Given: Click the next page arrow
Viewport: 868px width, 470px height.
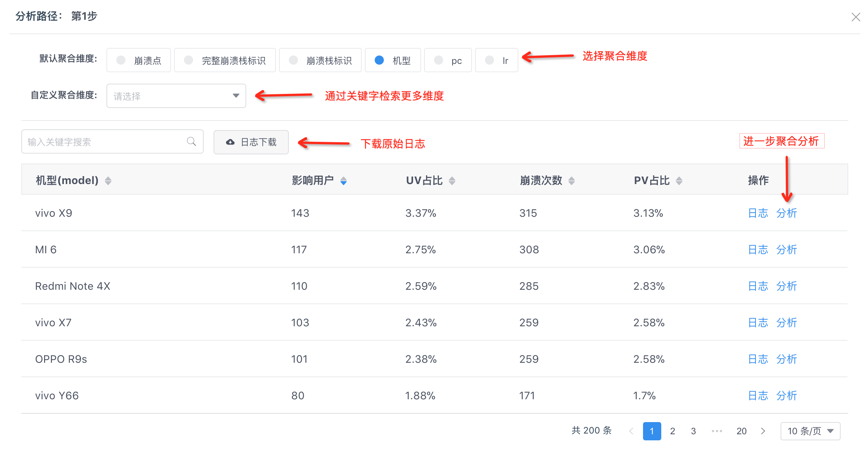Looking at the screenshot, I should 763,431.
